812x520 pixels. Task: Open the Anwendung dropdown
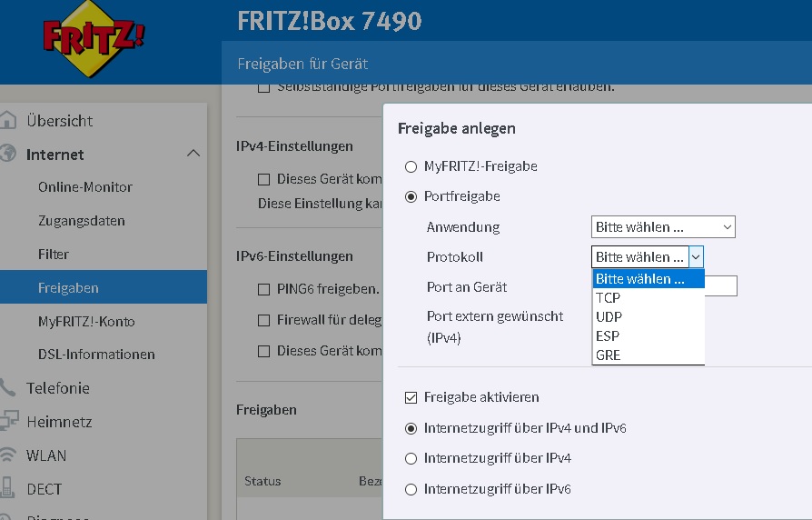click(663, 227)
